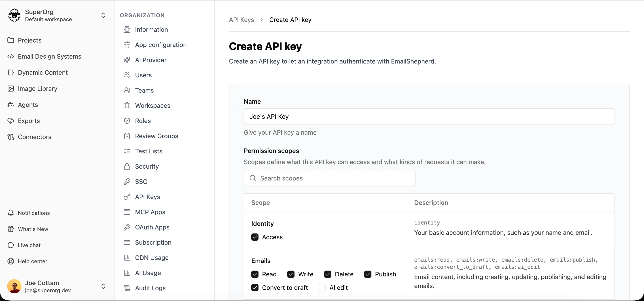The image size is (644, 301).
Task: Open Projects folder icon in sidebar
Action: point(11,40)
